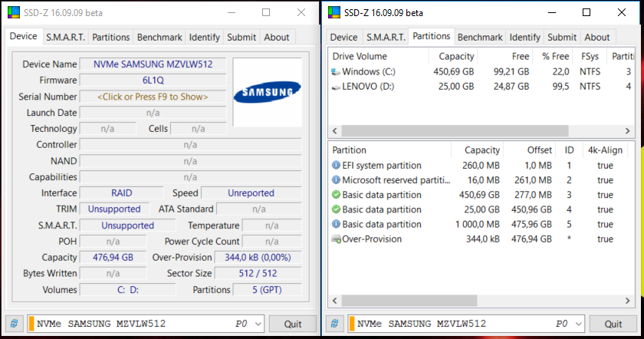Image resolution: width=644 pixels, height=339 pixels.
Task: Click the SSD-Z app icon in right title bar
Action: pyautogui.click(x=334, y=12)
